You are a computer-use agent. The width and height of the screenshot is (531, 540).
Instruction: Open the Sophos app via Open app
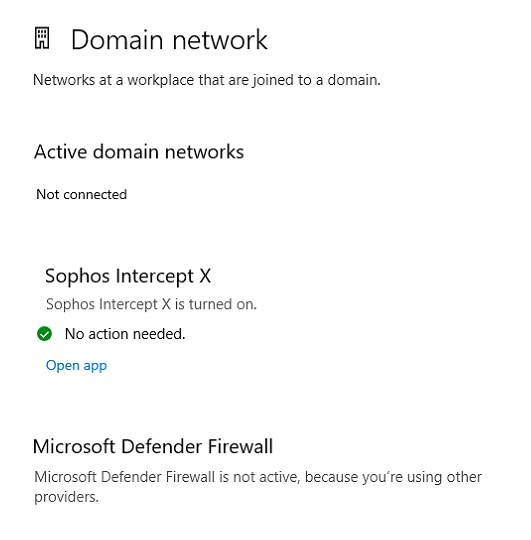point(76,365)
